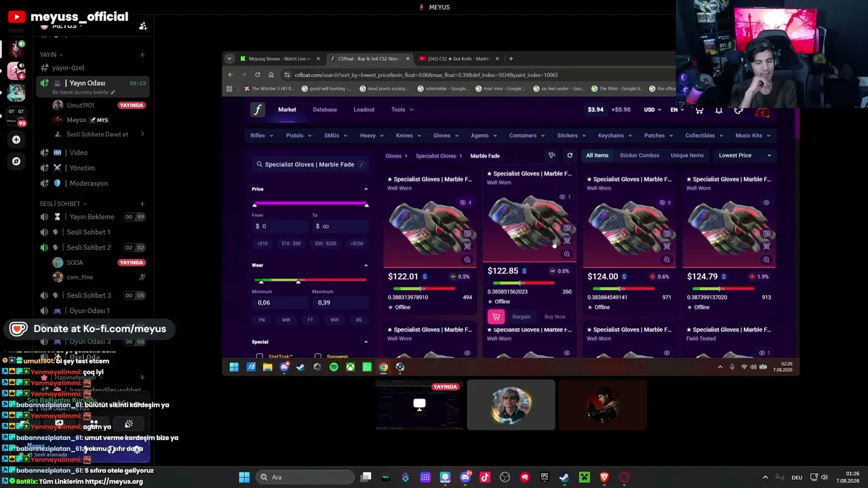Switch to the Loadout tab

[x=363, y=110]
